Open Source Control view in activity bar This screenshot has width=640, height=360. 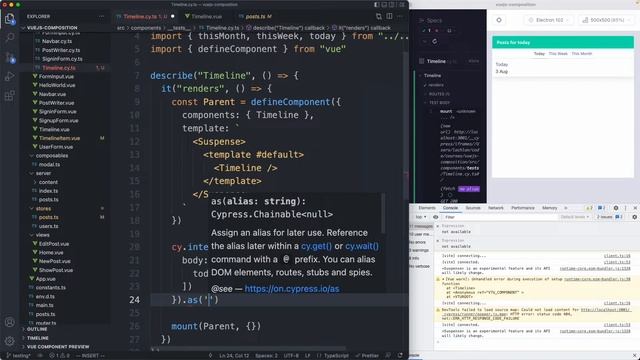[10, 57]
